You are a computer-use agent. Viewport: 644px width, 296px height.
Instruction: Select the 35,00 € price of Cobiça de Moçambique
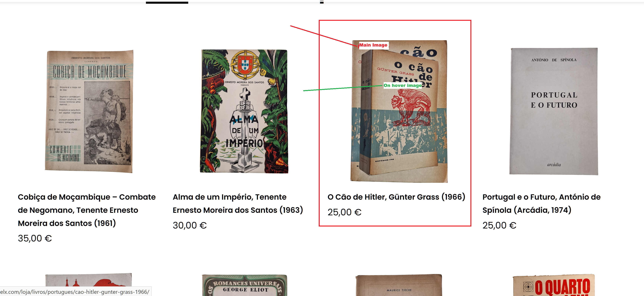[x=35, y=238]
